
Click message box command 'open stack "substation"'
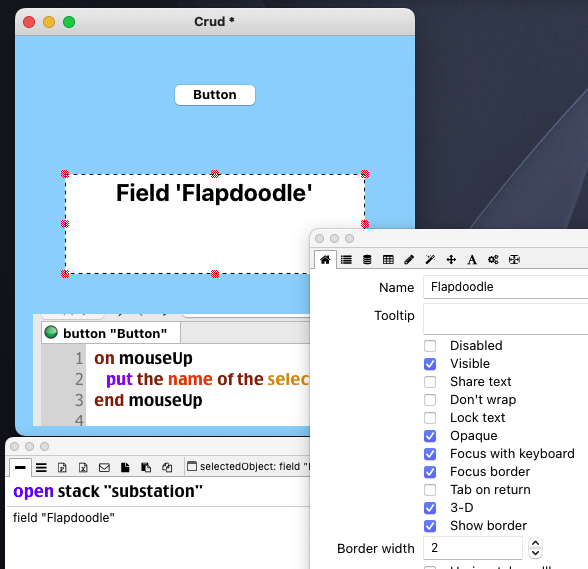(x=108, y=491)
